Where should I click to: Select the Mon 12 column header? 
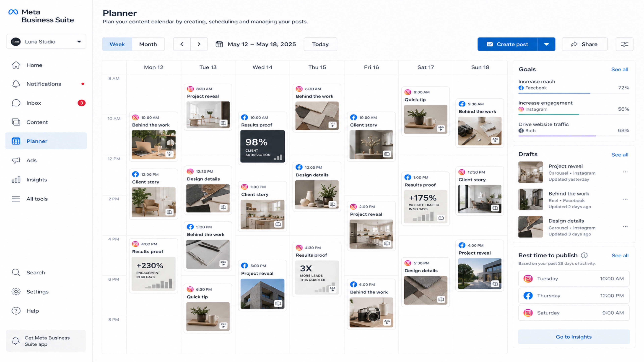point(153,67)
